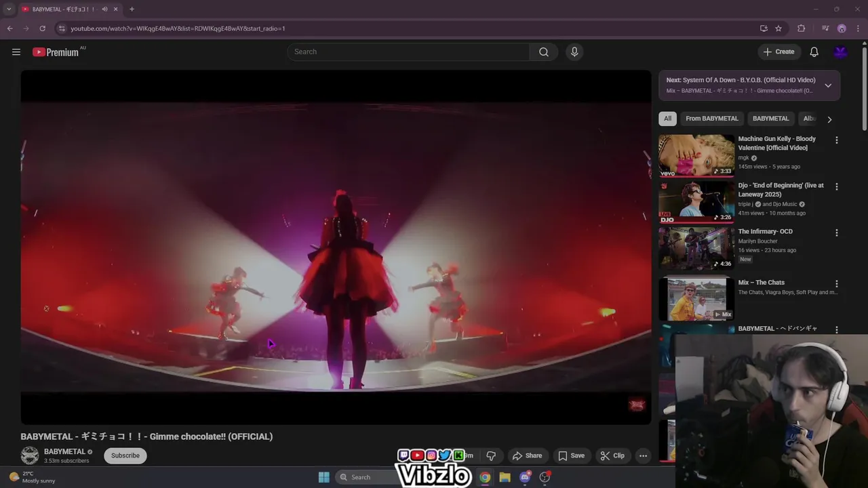The width and height of the screenshot is (868, 488).
Task: Click the BABYMETAL watermark in player corner
Action: [637, 405]
